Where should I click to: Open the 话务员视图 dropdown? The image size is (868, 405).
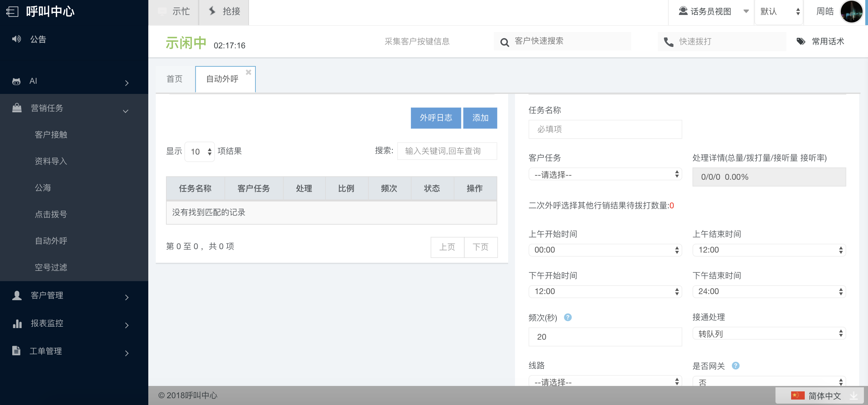pyautogui.click(x=712, y=12)
